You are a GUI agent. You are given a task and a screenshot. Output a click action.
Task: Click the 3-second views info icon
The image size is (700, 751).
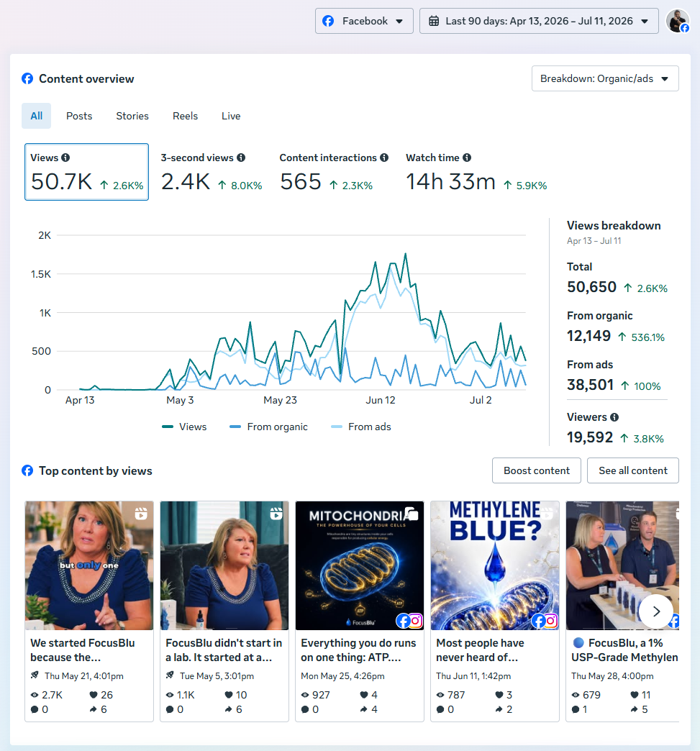click(x=241, y=158)
